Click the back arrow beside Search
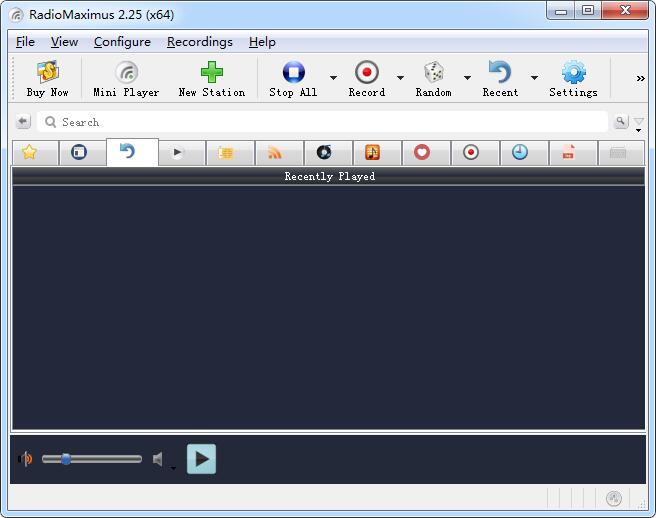 point(23,122)
